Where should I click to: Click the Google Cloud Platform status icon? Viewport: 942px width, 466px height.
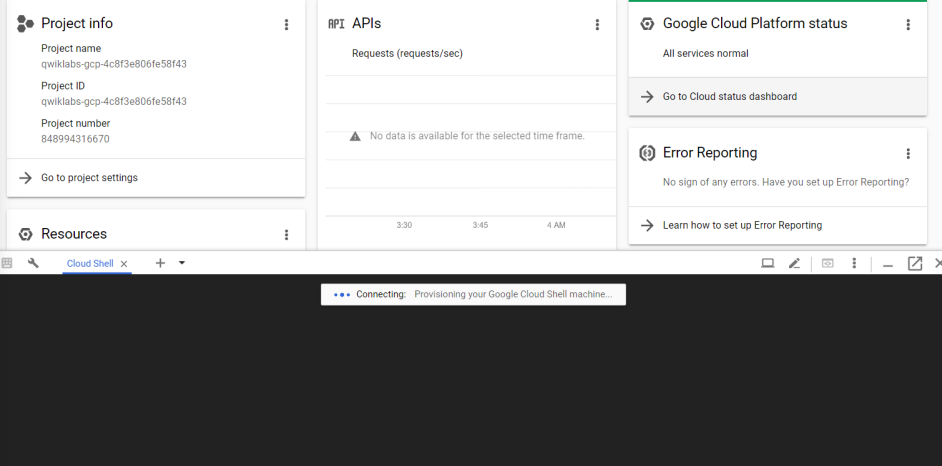click(647, 23)
